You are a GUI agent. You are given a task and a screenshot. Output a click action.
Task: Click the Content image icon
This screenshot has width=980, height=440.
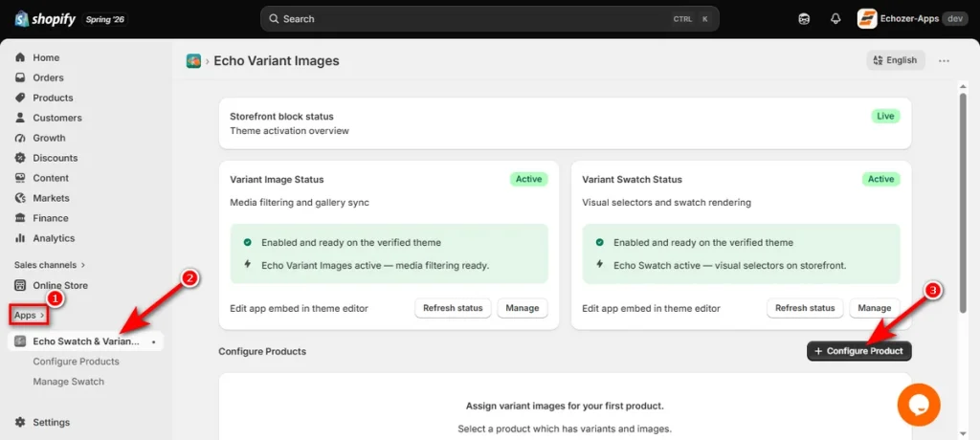tap(20, 178)
